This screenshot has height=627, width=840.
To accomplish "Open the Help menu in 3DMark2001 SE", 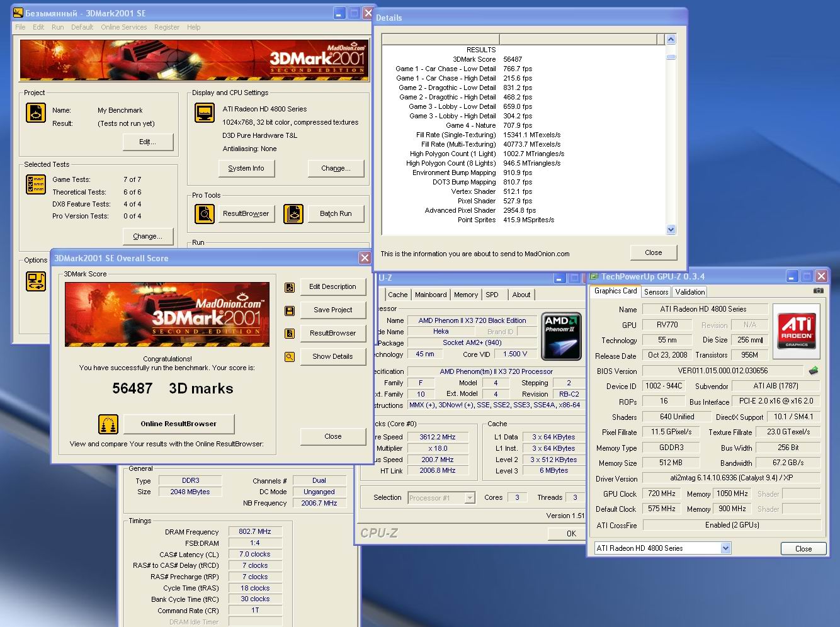I will click(194, 27).
